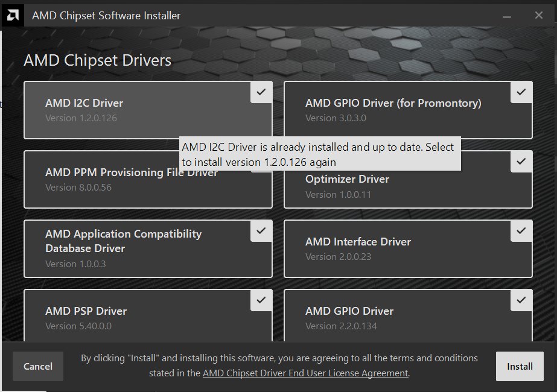The width and height of the screenshot is (557, 392).
Task: Click Version 8.0.0.56 text
Action: tap(78, 187)
